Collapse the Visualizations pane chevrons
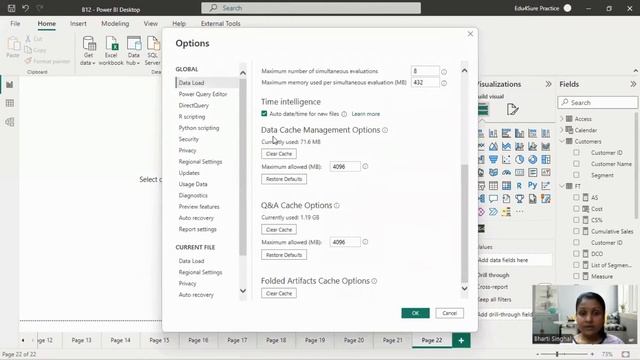This screenshot has height=360, width=640. [548, 84]
